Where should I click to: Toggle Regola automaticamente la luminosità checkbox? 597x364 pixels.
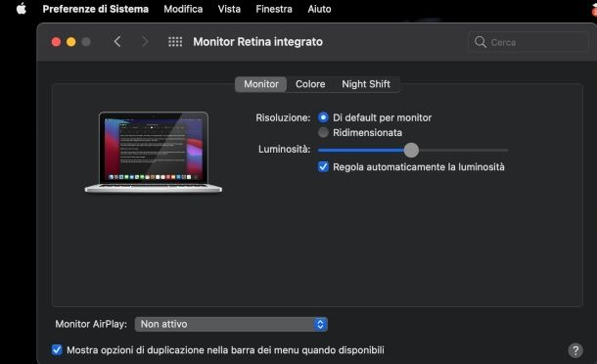point(323,166)
